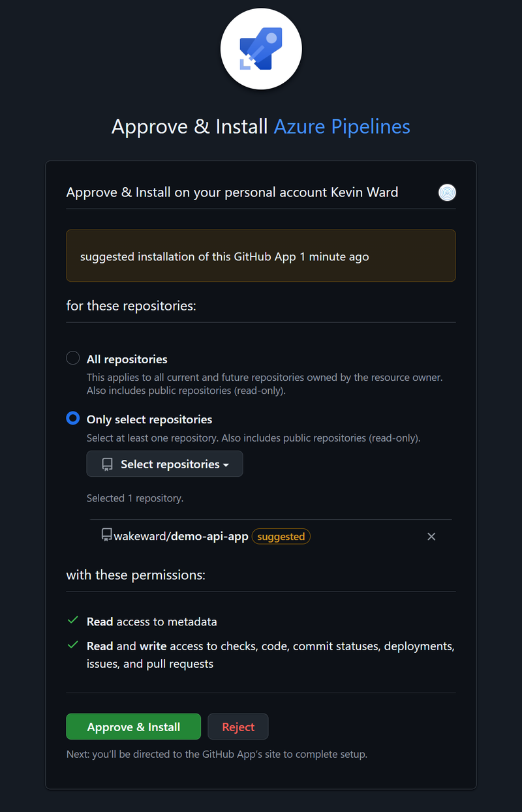Click the repo icon beside wakeward/demo-api-app
The height and width of the screenshot is (812, 522).
[106, 535]
